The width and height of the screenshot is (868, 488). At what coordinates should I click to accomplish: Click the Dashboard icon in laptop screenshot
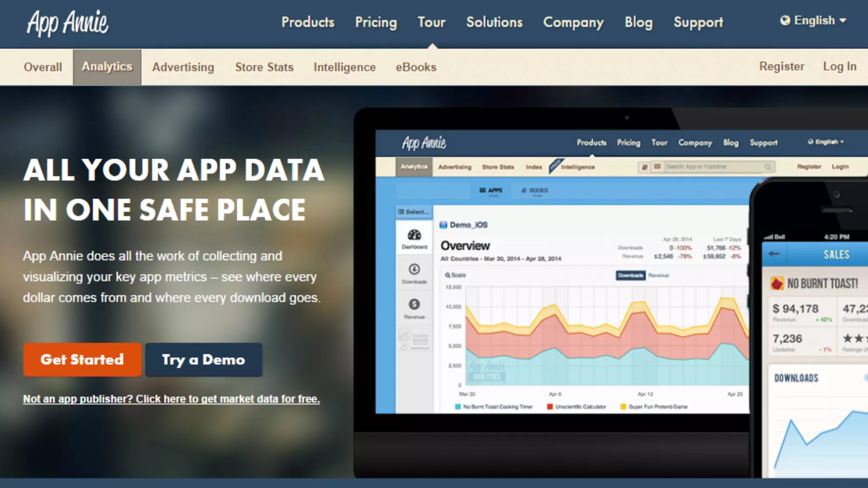(x=414, y=235)
